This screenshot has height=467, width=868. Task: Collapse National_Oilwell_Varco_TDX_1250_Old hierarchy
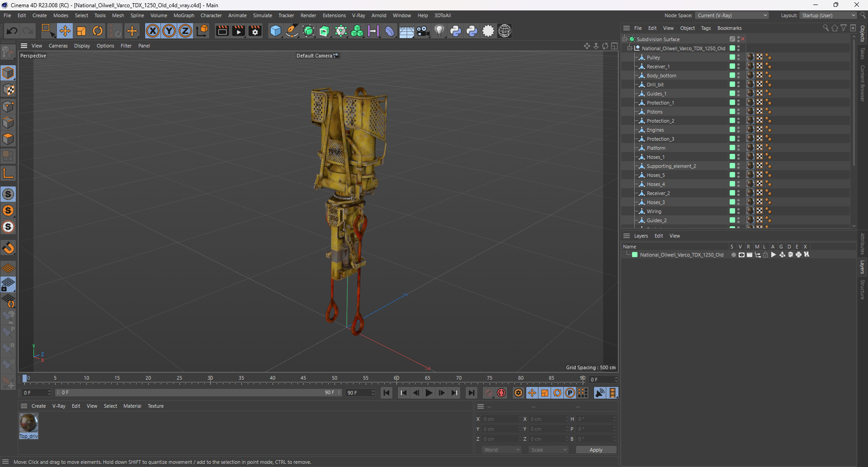(x=630, y=48)
